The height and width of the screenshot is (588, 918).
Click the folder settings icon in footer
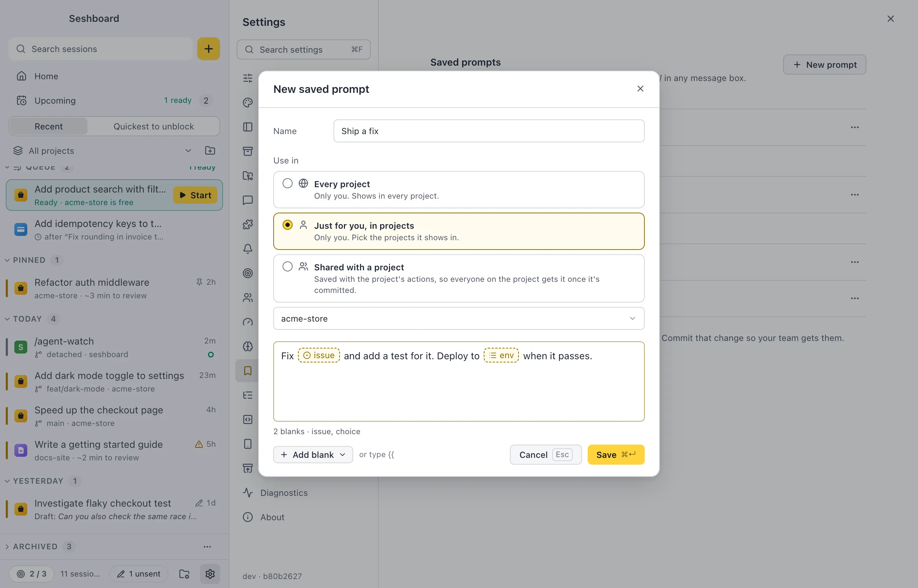click(x=184, y=574)
